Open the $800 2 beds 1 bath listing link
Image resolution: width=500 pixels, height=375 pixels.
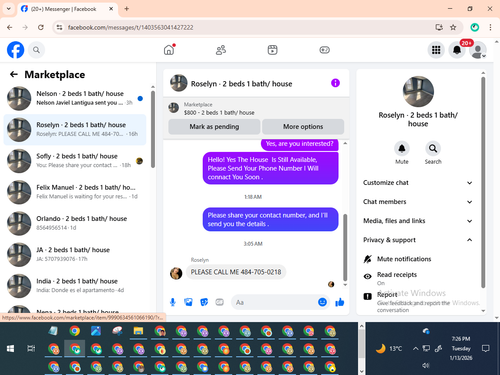(x=219, y=113)
